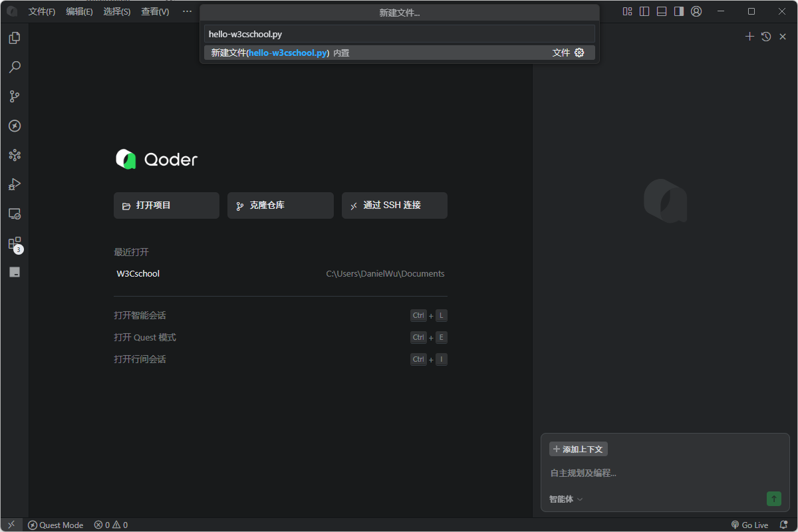Open notifications bell in status bar
798x532 pixels.
[783, 525]
